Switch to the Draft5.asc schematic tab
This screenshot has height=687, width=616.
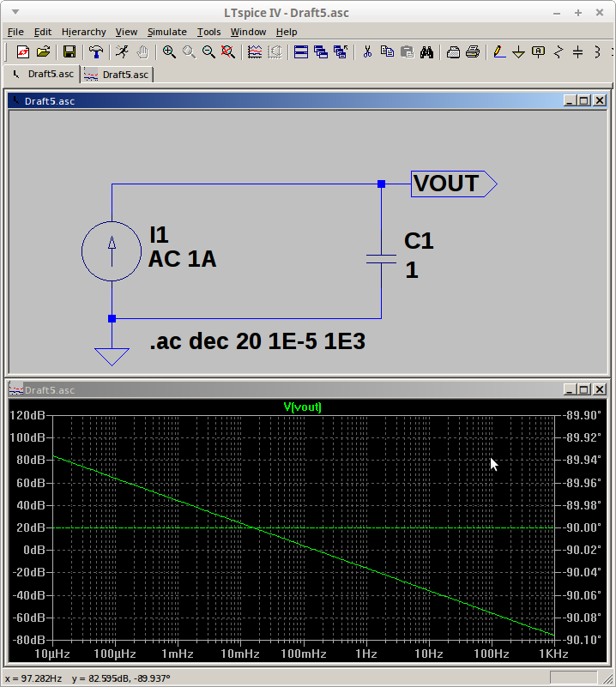[43, 74]
